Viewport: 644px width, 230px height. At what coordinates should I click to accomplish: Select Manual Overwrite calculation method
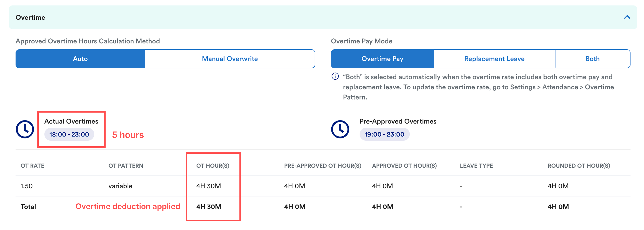230,59
